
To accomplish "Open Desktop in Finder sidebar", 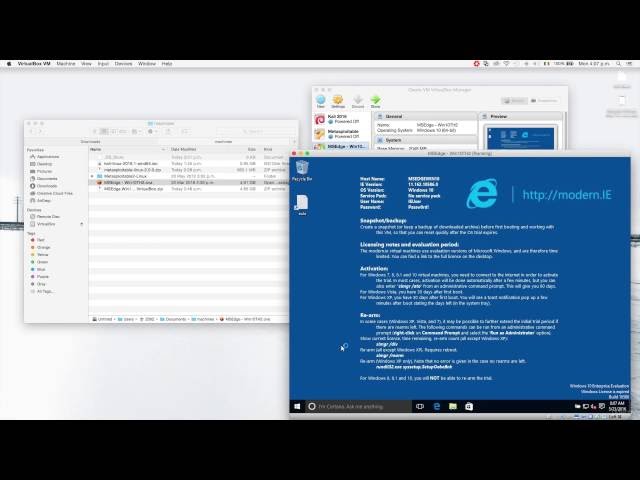I will 42,164.
